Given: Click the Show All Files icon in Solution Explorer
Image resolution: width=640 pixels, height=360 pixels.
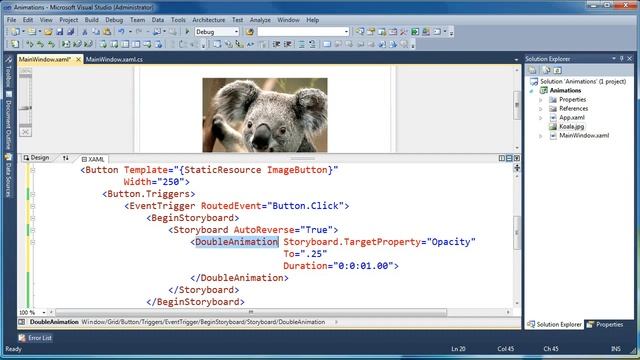Looking at the screenshot, I should pyautogui.click(x=546, y=70).
